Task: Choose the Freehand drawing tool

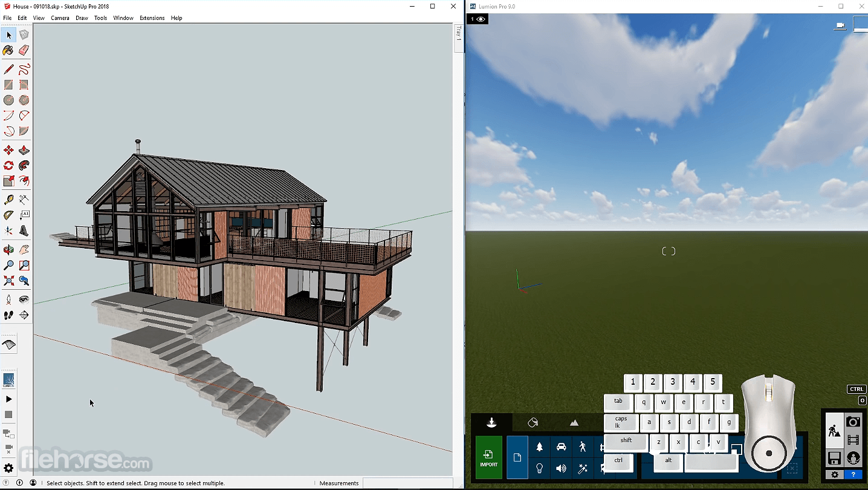Action: tap(24, 70)
